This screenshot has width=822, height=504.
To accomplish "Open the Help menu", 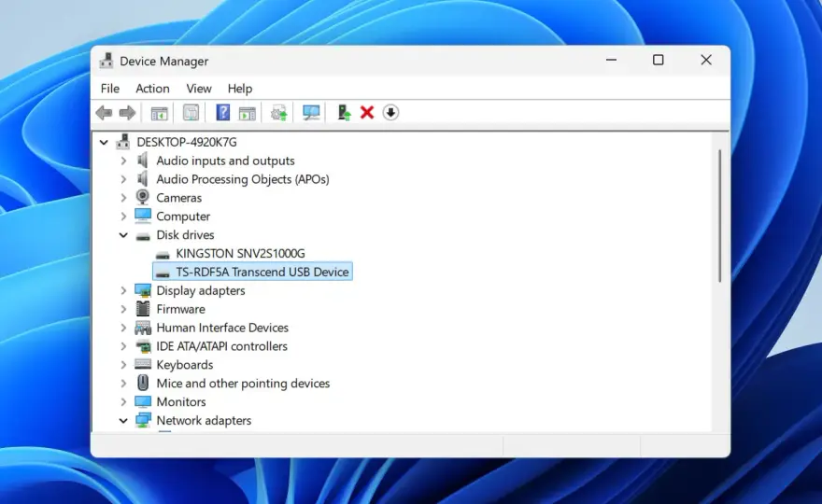I will (x=240, y=89).
